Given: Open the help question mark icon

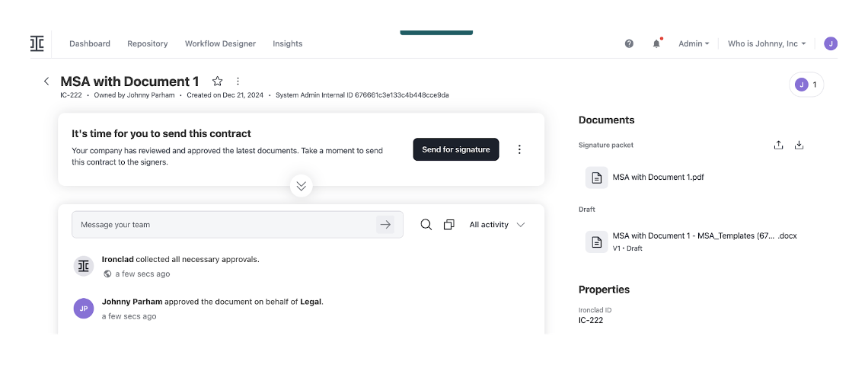Looking at the screenshot, I should click(x=629, y=43).
